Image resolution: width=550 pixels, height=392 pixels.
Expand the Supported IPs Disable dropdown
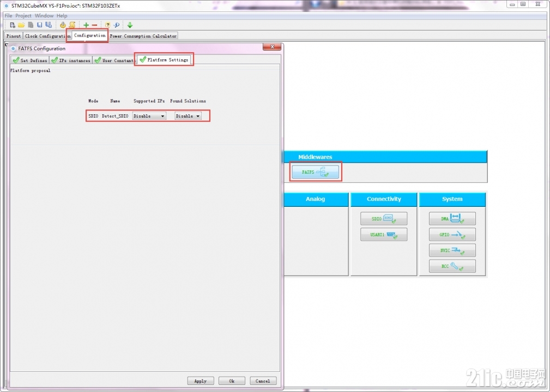149,116
